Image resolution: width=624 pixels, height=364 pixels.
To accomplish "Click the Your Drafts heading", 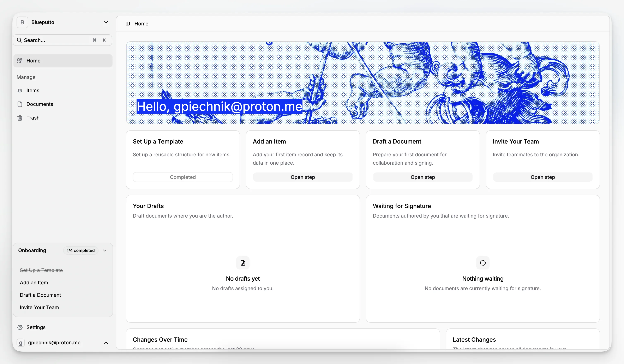I will 148,206.
